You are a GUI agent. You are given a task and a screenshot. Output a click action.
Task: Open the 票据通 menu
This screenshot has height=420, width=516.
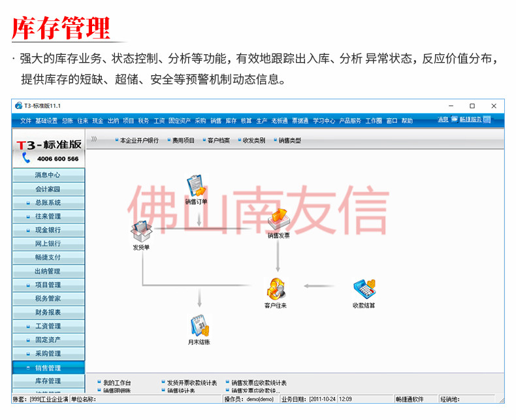[x=300, y=121]
